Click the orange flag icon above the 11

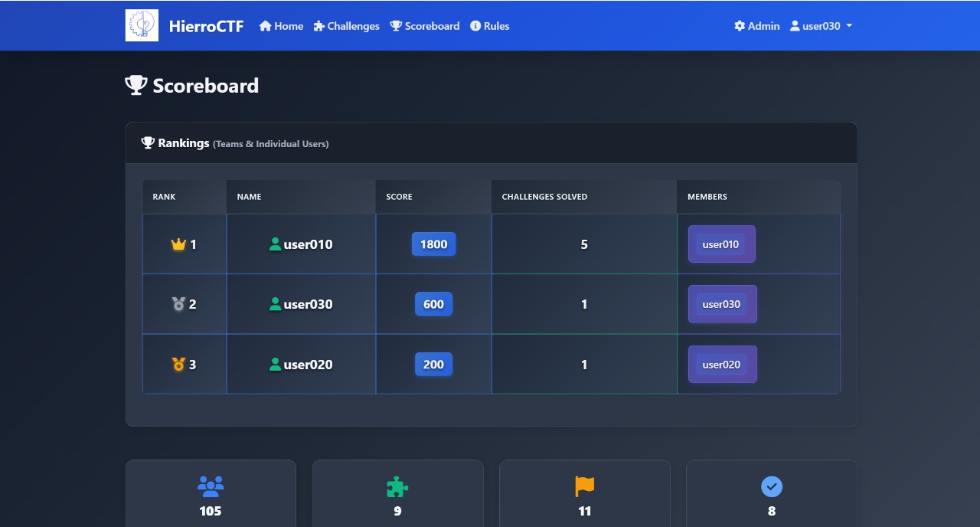[584, 486]
